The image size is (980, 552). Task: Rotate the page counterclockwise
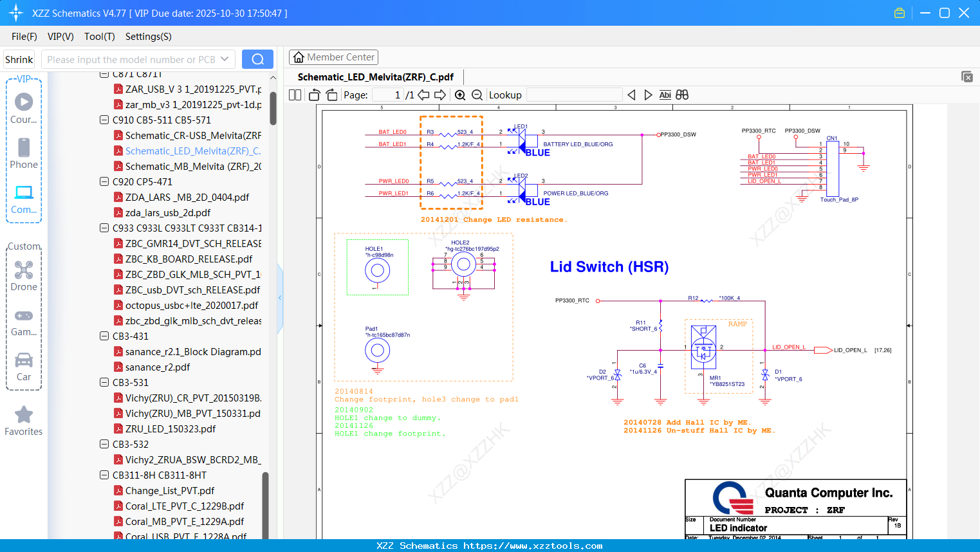click(x=315, y=95)
